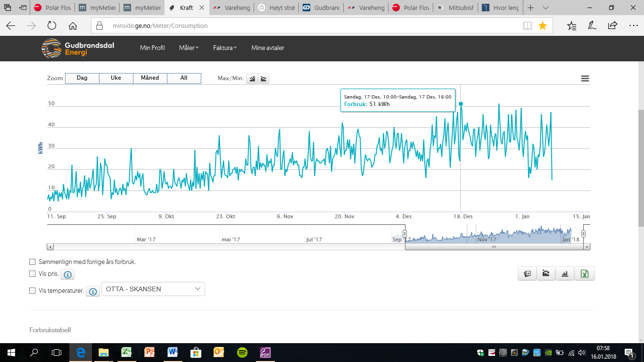
Task: Check the Vis temperaturer box
Action: (x=33, y=291)
